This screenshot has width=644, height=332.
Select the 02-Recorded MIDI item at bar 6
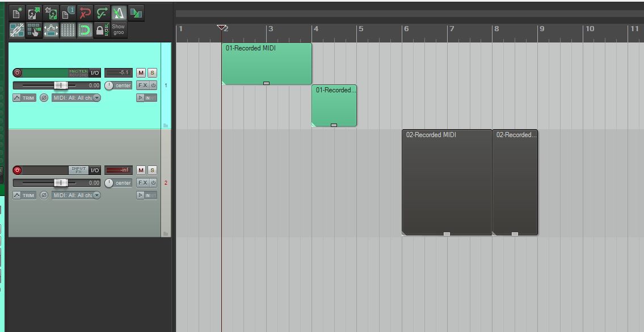447,182
